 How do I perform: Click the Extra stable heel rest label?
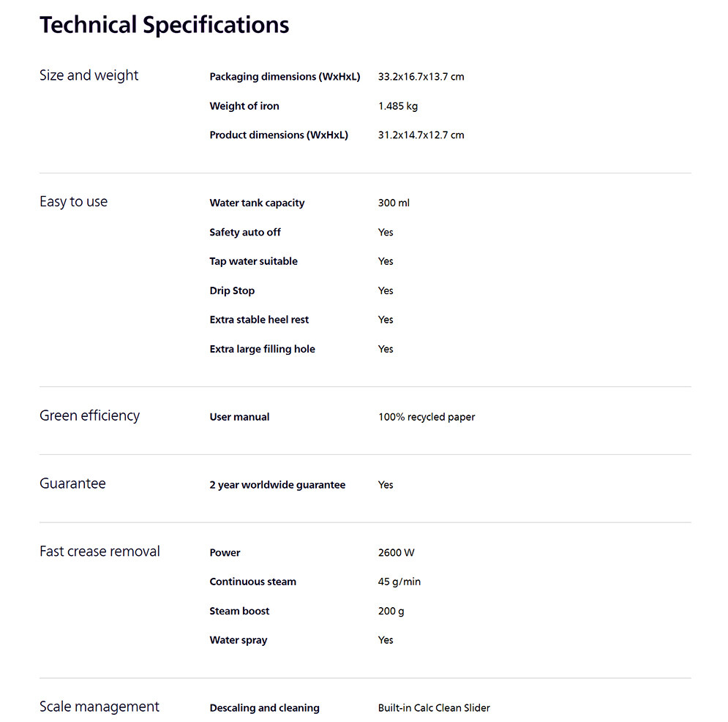(259, 320)
